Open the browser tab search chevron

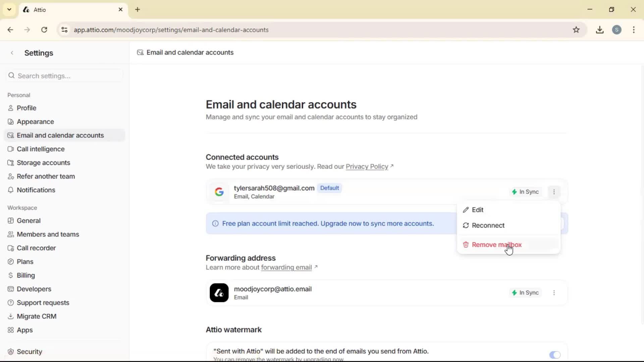tap(9, 9)
